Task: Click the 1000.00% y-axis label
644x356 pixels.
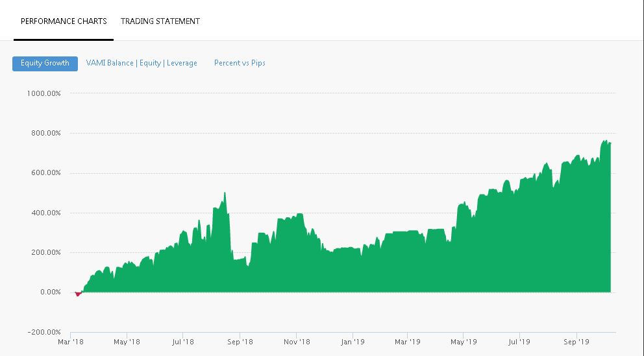Action: (43, 93)
